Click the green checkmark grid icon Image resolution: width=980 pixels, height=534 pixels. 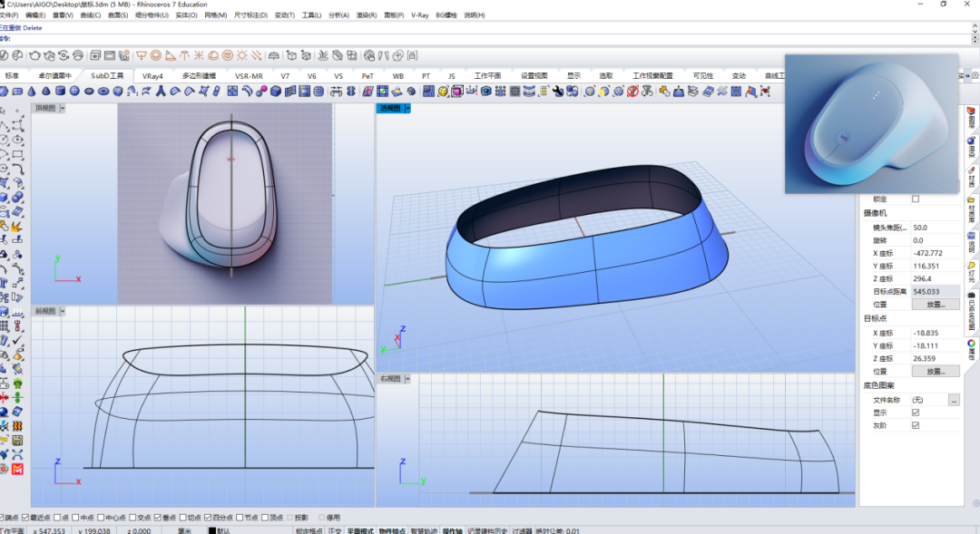click(x=382, y=92)
